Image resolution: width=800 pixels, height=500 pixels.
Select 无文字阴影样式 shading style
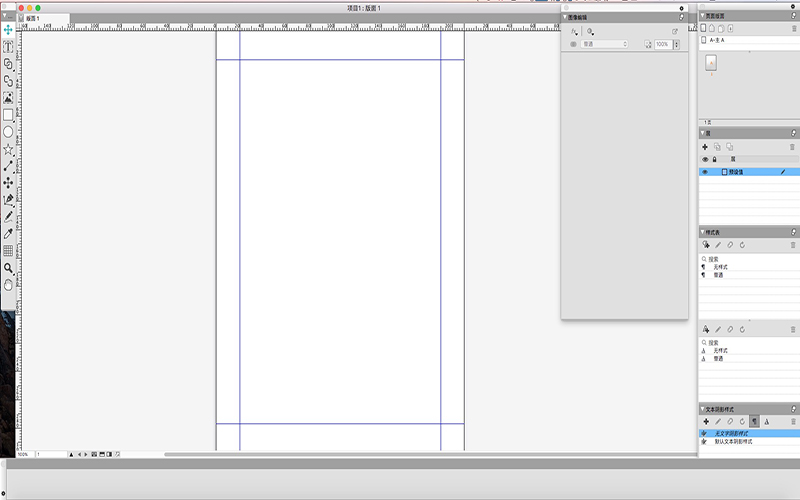coord(749,434)
